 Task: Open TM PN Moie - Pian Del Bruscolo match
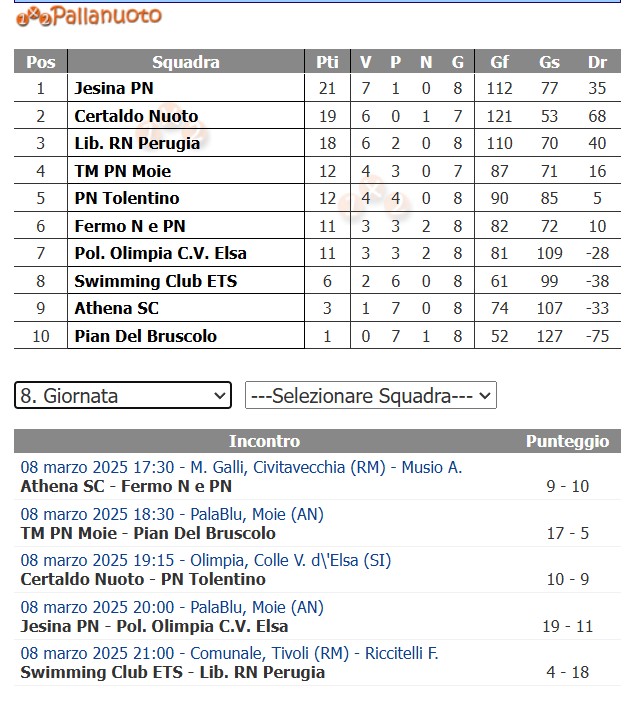click(x=148, y=533)
